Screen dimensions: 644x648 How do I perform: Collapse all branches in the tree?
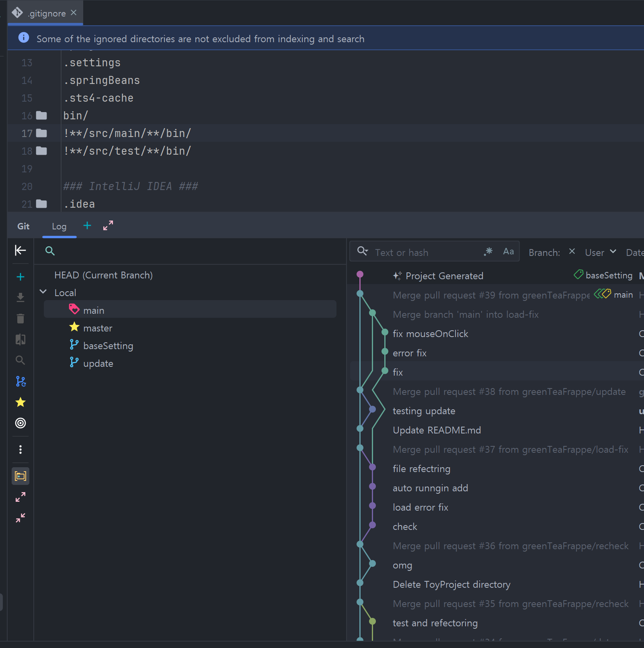coord(21,518)
